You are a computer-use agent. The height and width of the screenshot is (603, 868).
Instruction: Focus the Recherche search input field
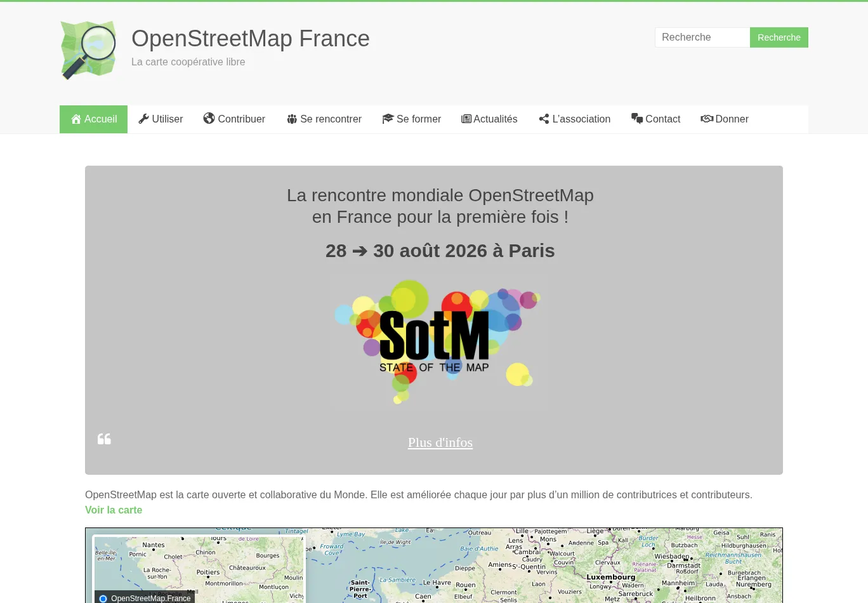(x=702, y=37)
